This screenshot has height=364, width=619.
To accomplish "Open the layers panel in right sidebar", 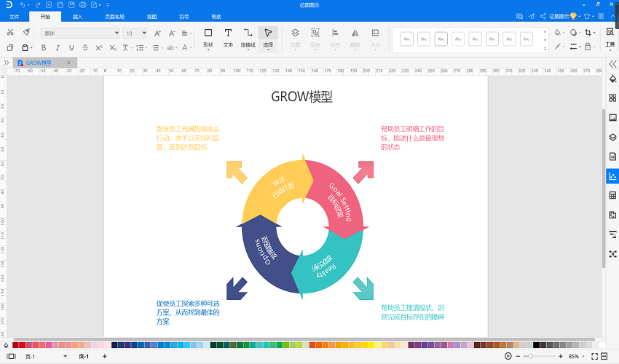I will [612, 138].
